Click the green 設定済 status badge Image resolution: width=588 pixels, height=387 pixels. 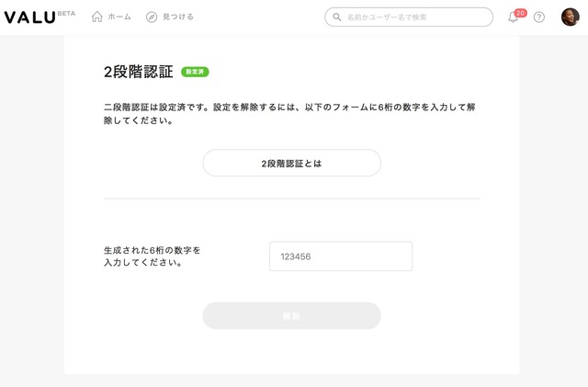click(x=195, y=72)
